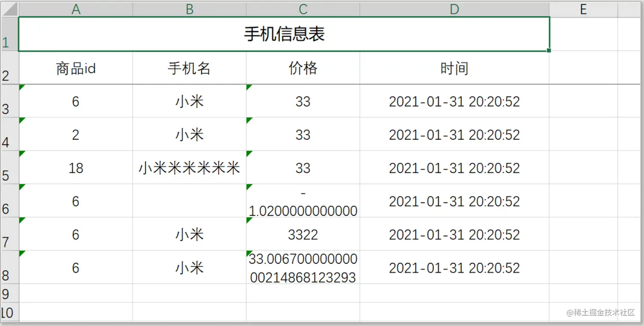This screenshot has width=644, height=326.
Task: Click the 手机名 header cell
Action: [190, 68]
